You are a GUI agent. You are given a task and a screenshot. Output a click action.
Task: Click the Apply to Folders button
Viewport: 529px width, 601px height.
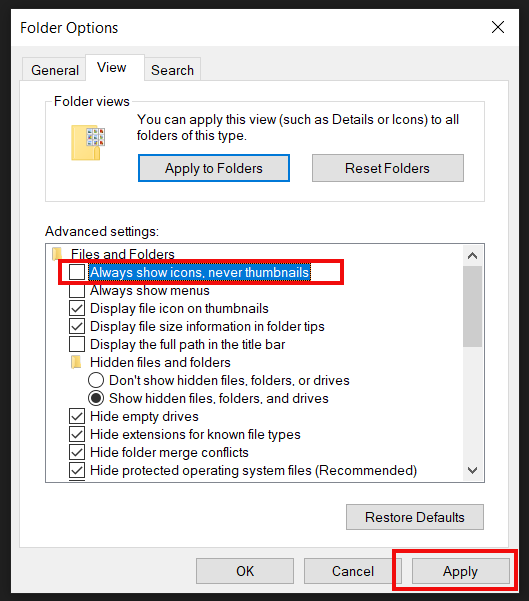point(214,168)
